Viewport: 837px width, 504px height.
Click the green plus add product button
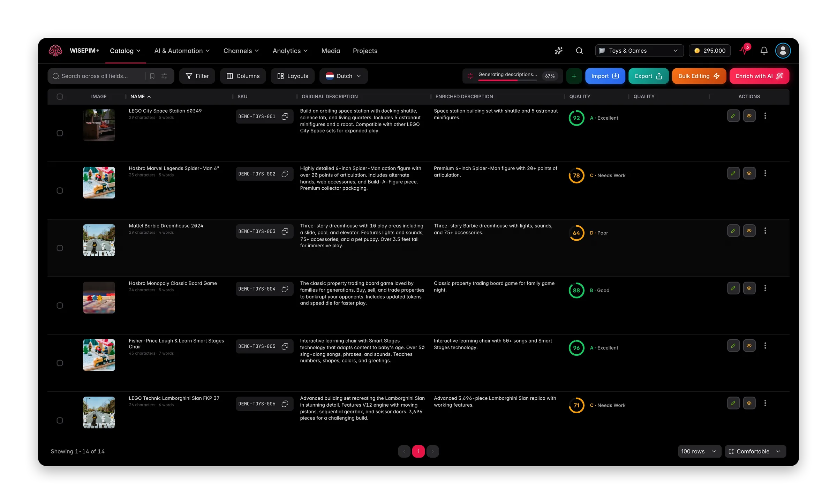574,76
